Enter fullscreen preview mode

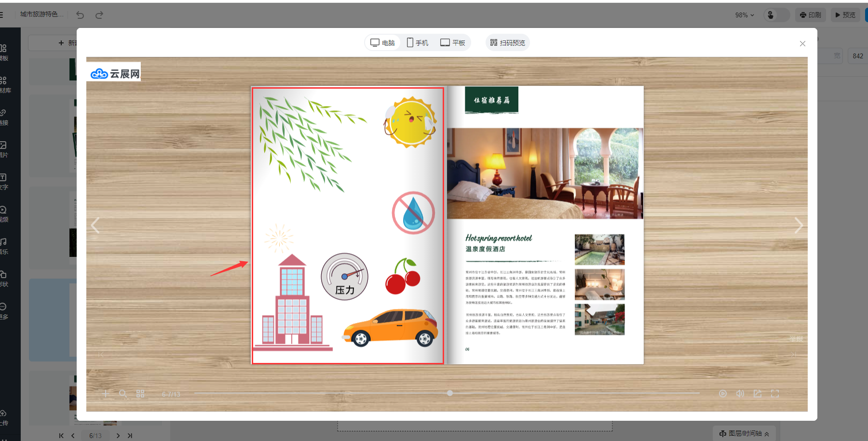775,394
